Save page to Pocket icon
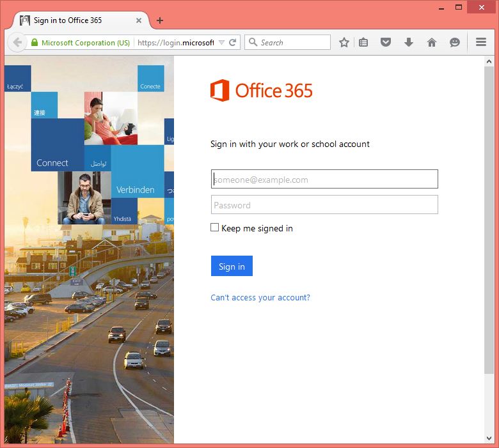Image resolution: width=499 pixels, height=448 pixels. (386, 42)
